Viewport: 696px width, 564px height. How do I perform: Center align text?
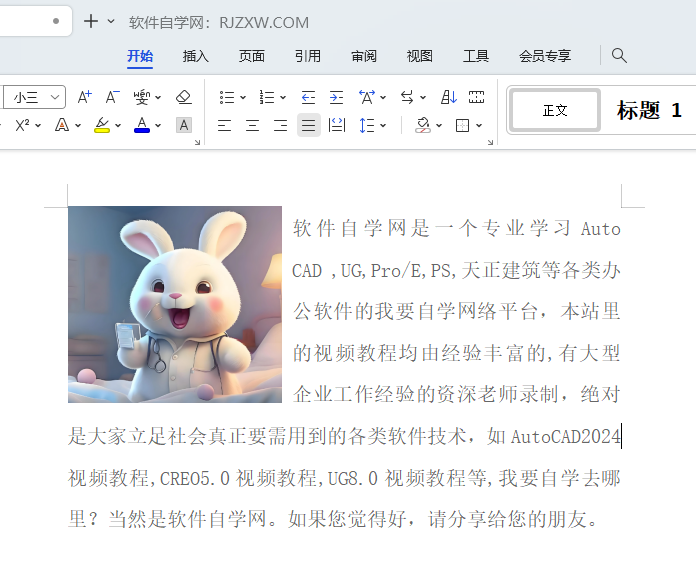253,126
